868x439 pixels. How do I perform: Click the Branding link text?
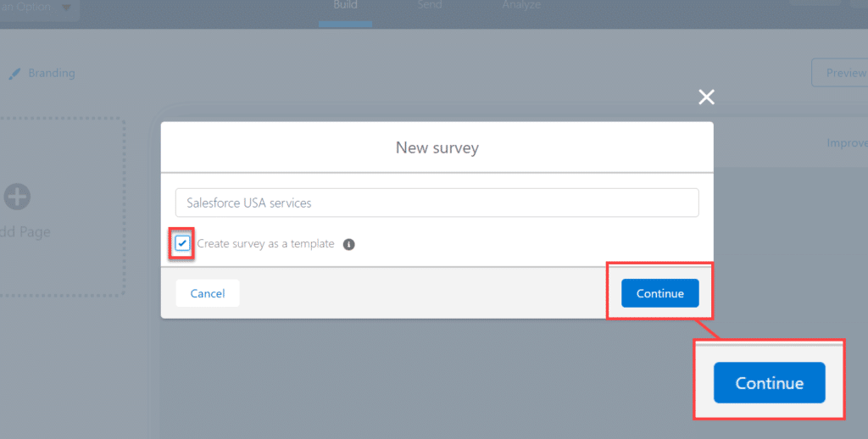52,74
